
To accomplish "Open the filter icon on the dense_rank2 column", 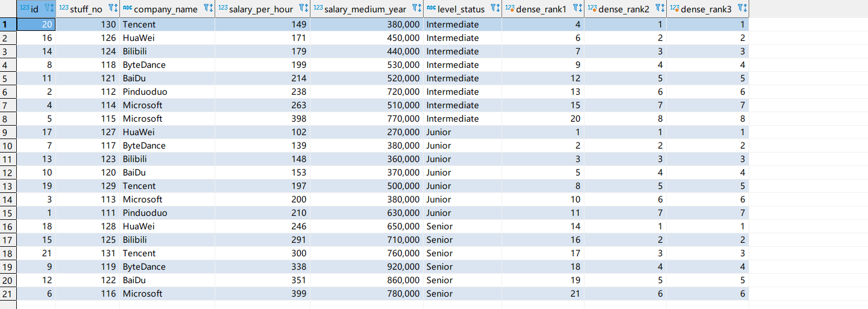I will coord(657,8).
